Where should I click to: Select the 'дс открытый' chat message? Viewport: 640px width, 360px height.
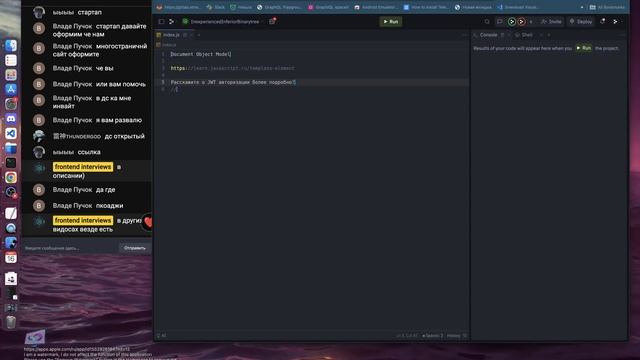(x=124, y=136)
